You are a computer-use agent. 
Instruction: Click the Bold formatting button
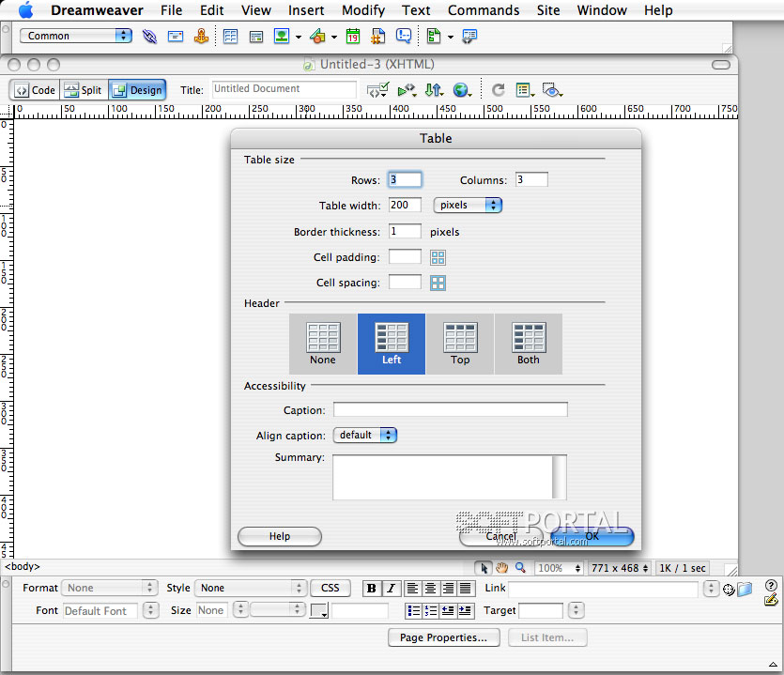click(372, 589)
